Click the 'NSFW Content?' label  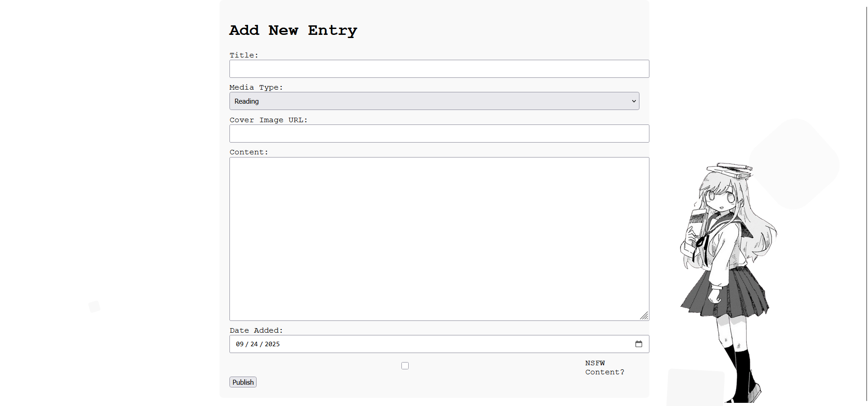click(605, 368)
